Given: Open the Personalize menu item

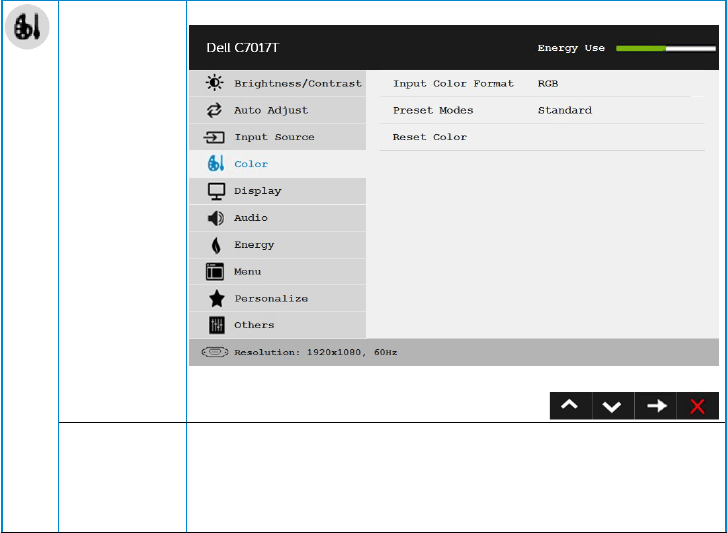Looking at the screenshot, I should click(277, 298).
